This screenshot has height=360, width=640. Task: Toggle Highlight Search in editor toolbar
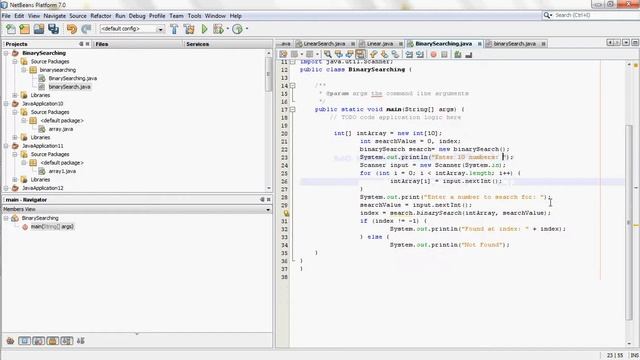(x=360, y=54)
